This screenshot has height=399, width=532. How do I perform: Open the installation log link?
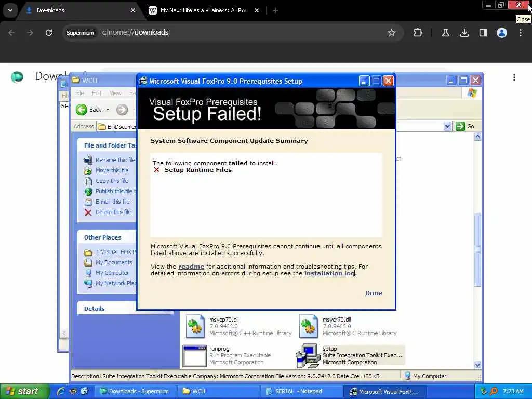pos(329,273)
